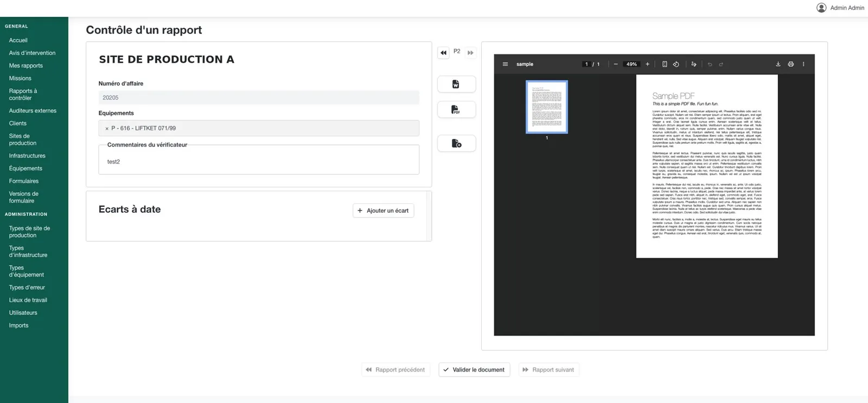Click the Numéro d'affaire field

tap(259, 98)
